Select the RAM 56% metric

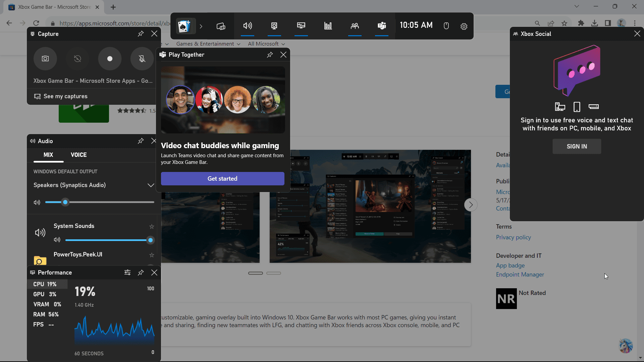tap(47, 314)
